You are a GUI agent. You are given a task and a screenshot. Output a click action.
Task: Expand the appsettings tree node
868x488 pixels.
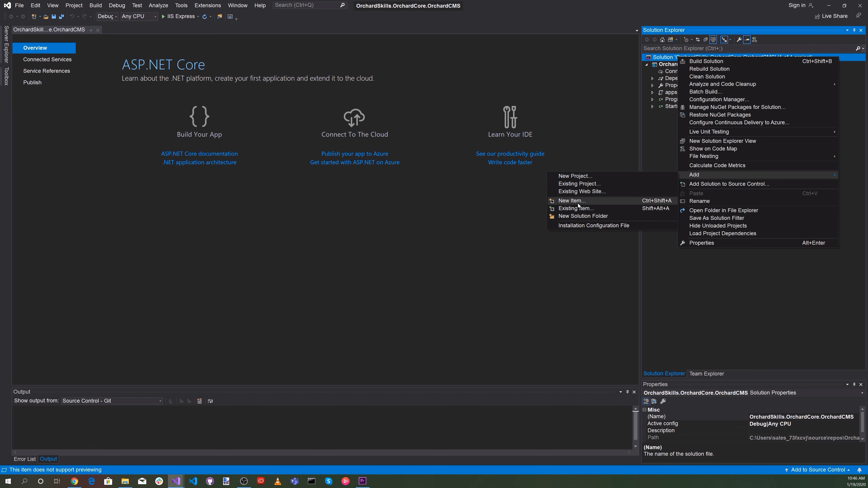[652, 92]
